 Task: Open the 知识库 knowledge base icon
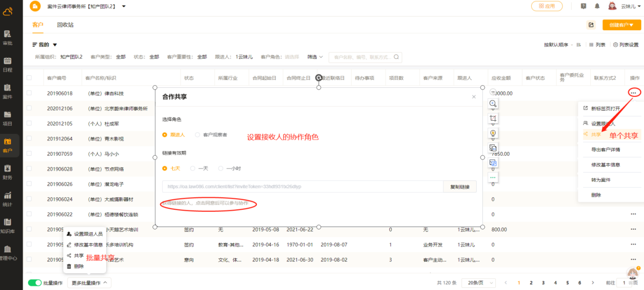[x=8, y=225]
